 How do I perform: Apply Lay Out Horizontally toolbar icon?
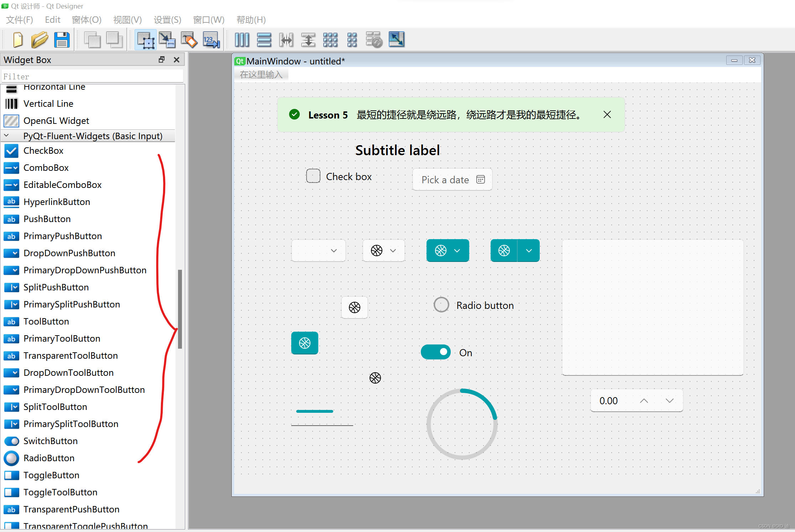point(242,40)
